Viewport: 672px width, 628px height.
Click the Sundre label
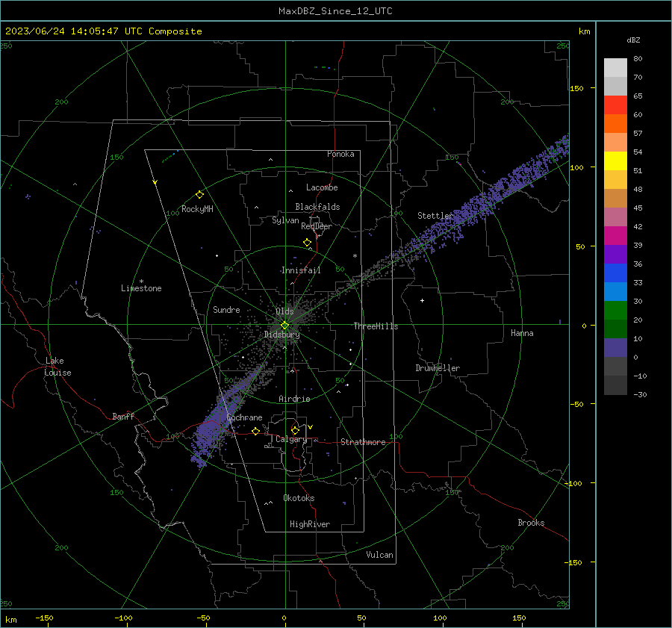226,309
